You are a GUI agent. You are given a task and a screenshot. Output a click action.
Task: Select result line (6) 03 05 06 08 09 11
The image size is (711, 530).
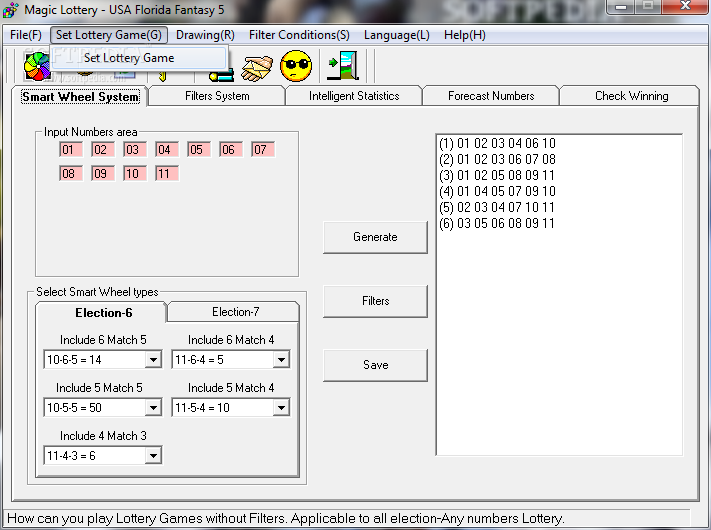point(497,223)
